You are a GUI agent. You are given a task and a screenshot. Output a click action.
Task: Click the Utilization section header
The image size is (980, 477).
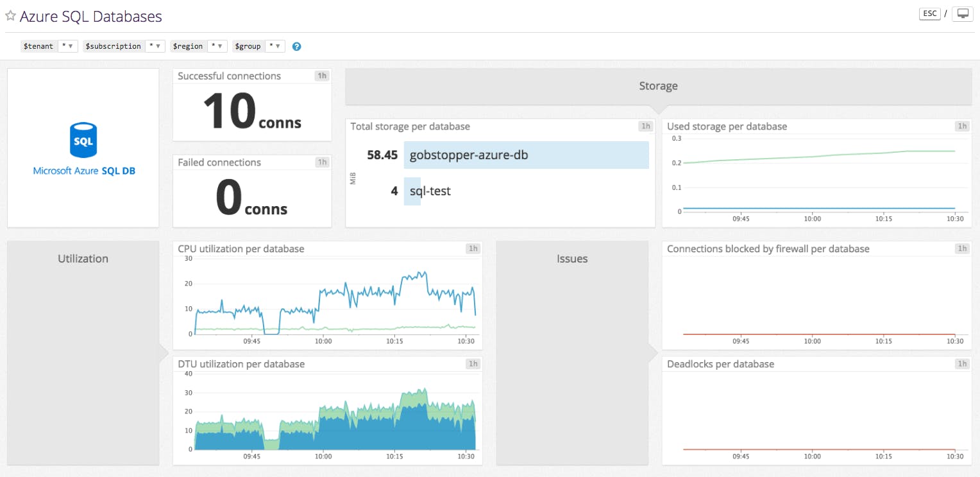tap(83, 258)
